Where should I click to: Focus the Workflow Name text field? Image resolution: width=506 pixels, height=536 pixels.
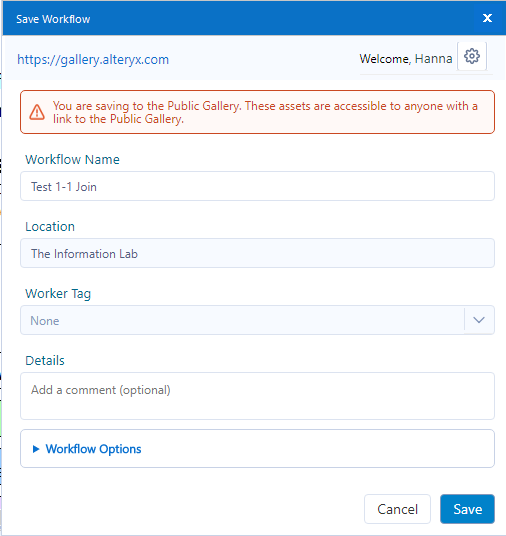coord(257,186)
